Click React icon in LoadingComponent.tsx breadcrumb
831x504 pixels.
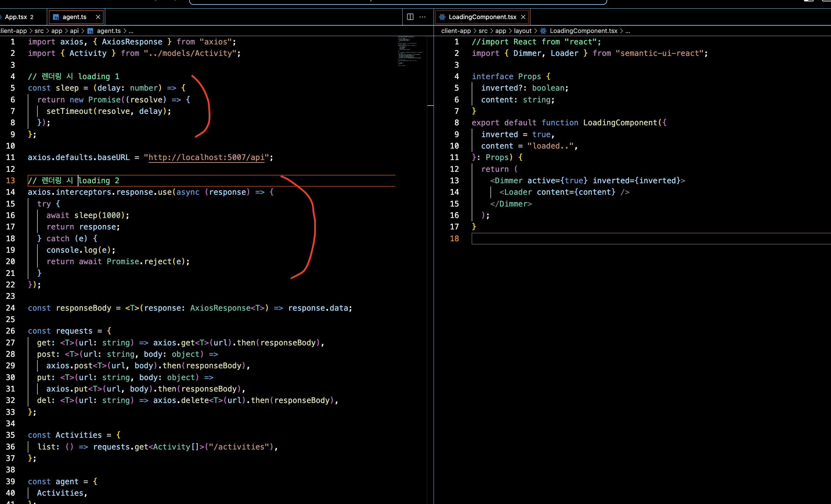point(543,31)
